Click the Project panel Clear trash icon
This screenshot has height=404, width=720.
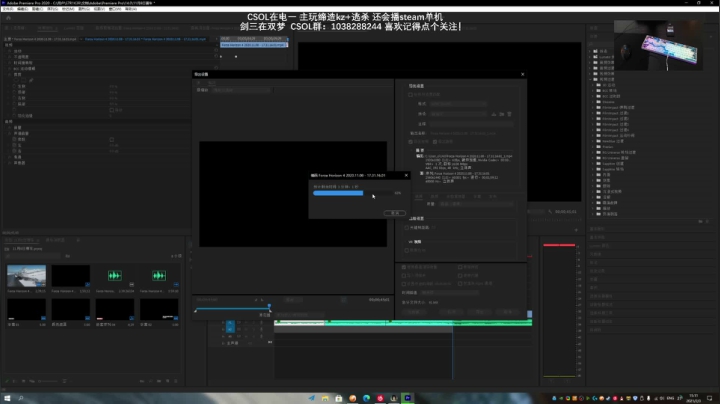176,381
